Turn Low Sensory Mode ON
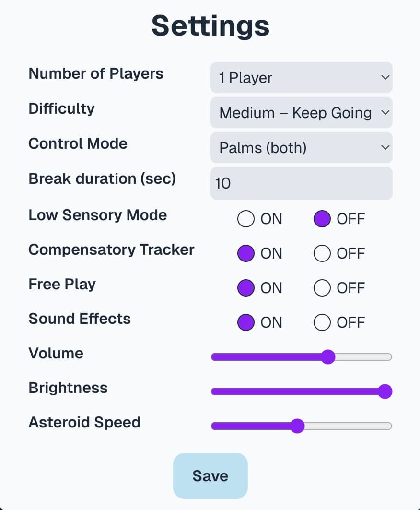Image resolution: width=420 pixels, height=510 pixels. pyautogui.click(x=246, y=219)
